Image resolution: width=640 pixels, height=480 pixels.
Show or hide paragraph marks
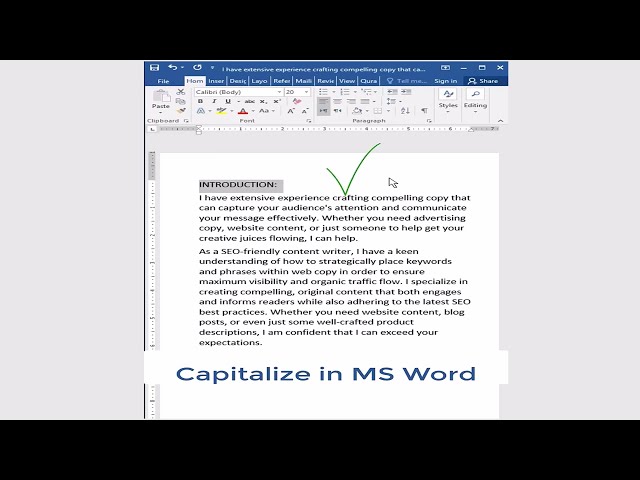[x=424, y=111]
